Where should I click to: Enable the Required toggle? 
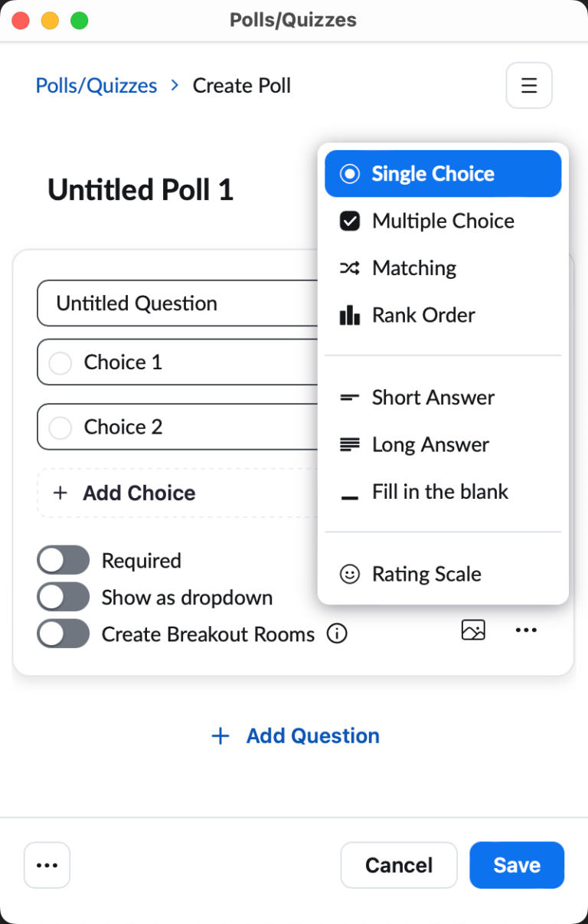click(63, 560)
